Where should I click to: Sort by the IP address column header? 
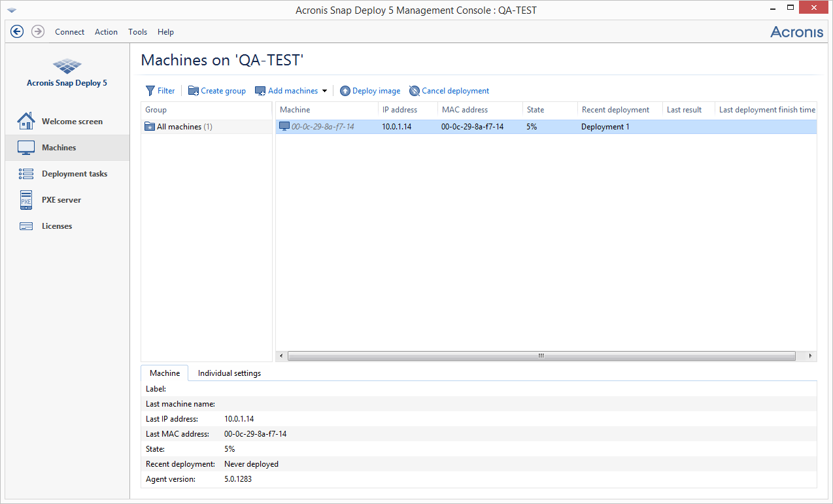[399, 110]
